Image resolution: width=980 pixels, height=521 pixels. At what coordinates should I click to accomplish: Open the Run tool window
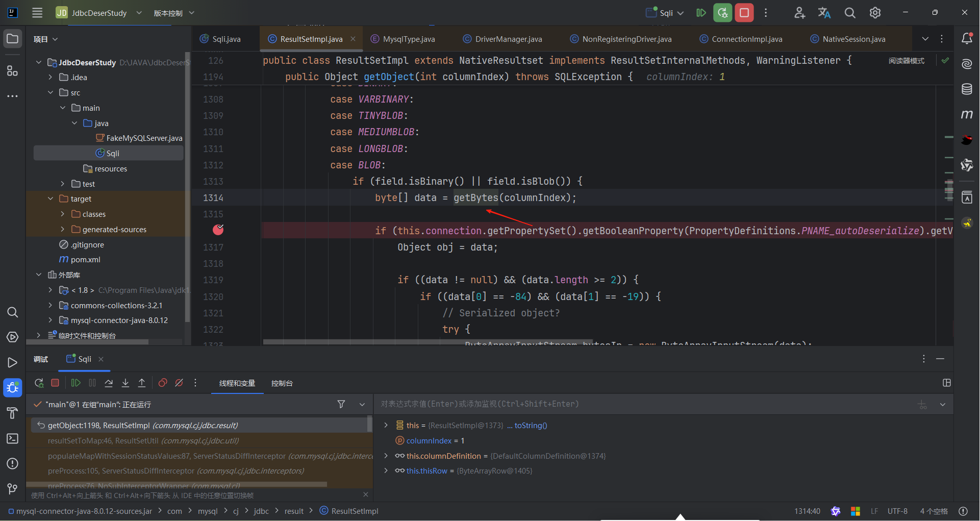[13, 363]
